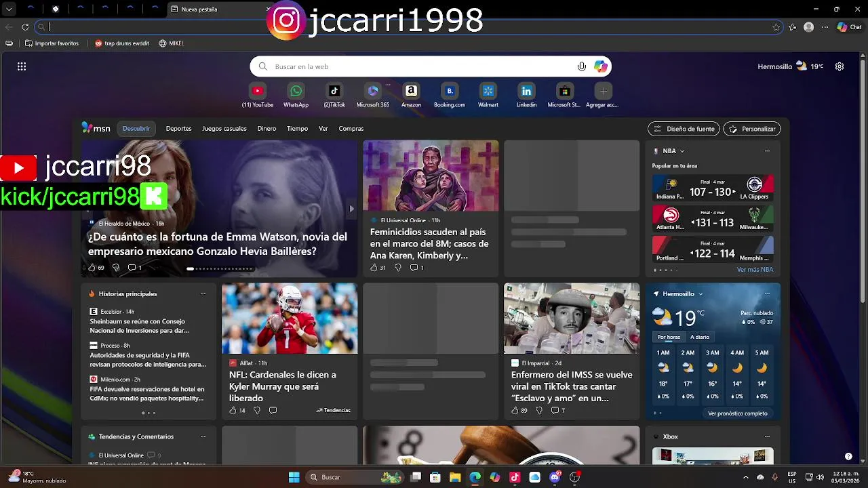
Task: Add a new quick-link shortcut (plus tile)
Action: point(603,91)
